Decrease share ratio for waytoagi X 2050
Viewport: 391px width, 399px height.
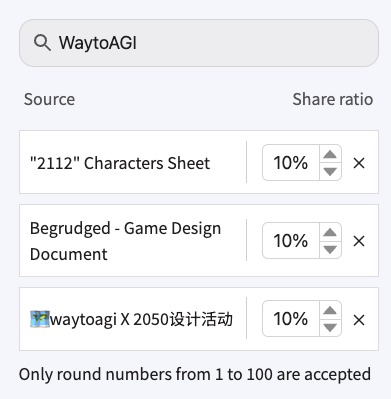(x=330, y=327)
